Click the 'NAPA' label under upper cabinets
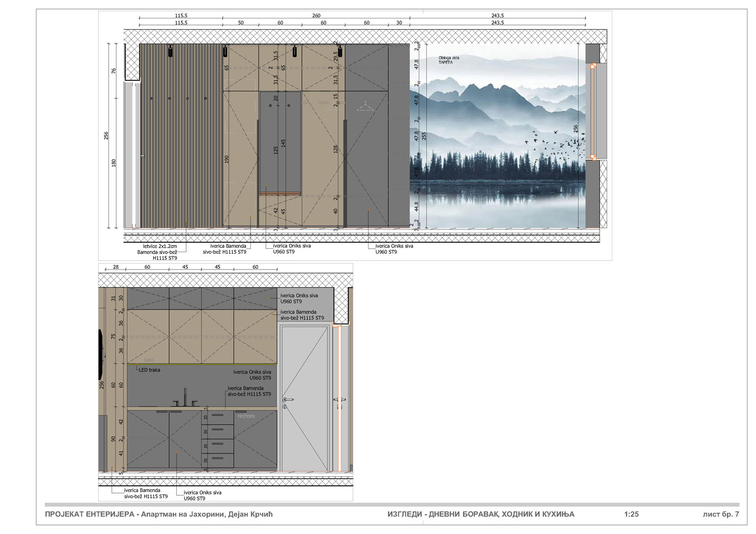This screenshot has height=534, width=756. coord(149,360)
